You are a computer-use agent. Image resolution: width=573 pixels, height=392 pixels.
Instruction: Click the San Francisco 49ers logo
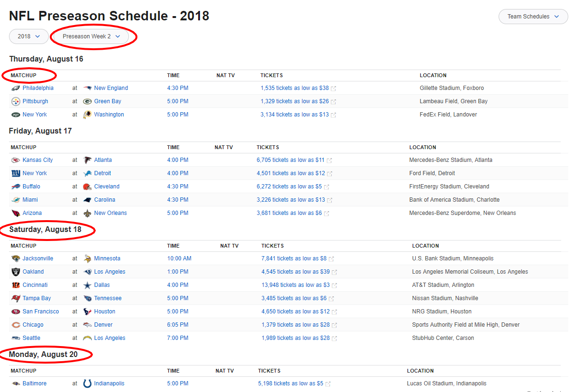[x=16, y=312]
